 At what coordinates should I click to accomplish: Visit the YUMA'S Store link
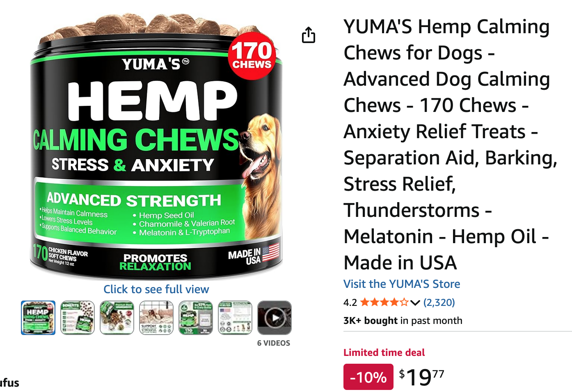coord(402,284)
